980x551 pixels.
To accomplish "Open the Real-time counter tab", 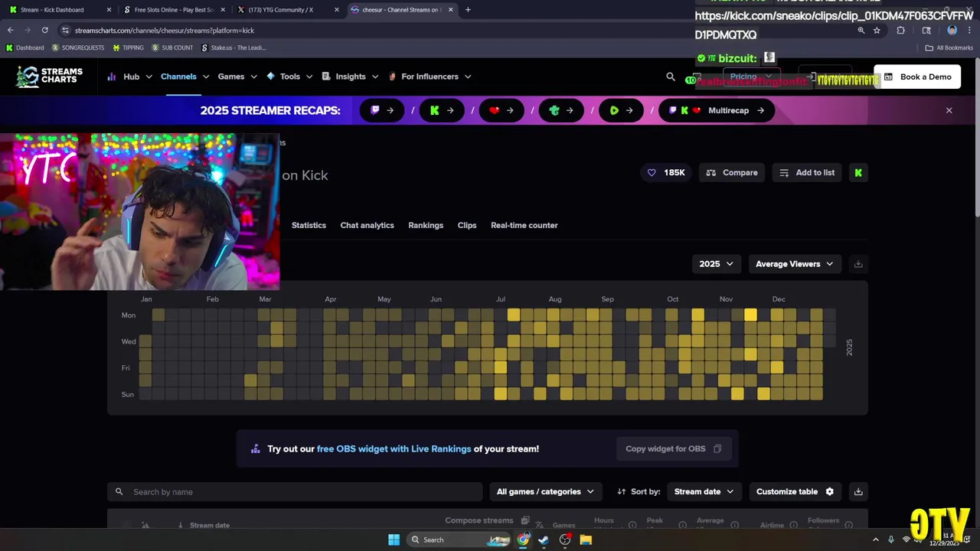I will click(524, 225).
